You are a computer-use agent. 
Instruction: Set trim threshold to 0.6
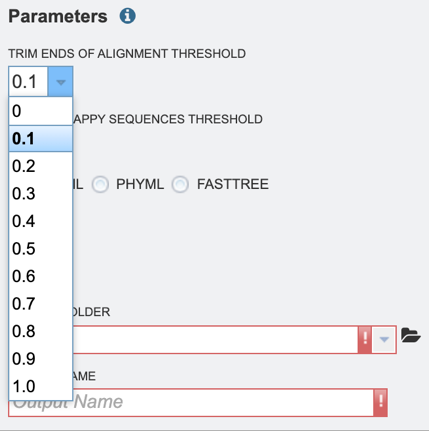41,276
